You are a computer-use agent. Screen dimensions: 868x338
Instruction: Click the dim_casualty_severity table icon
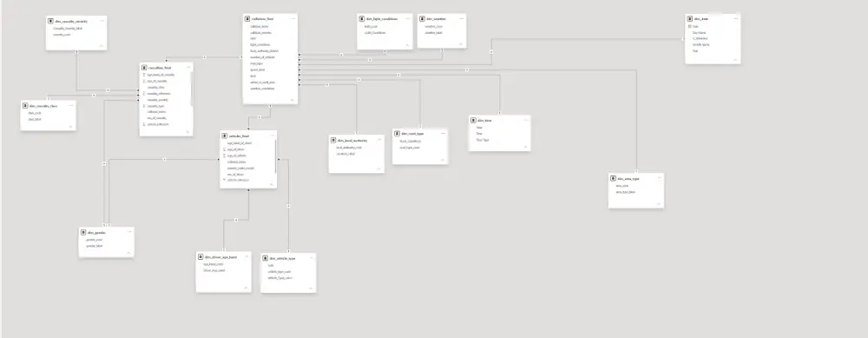click(x=51, y=21)
